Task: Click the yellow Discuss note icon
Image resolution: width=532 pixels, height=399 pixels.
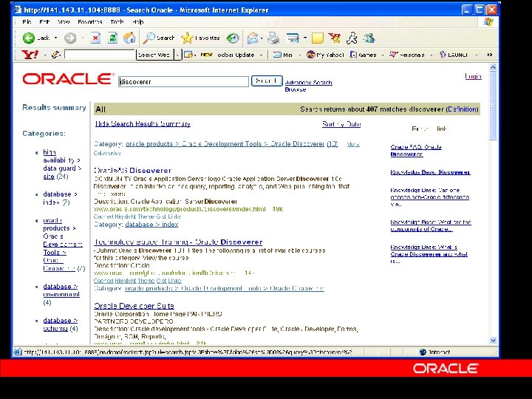Action: point(318,38)
